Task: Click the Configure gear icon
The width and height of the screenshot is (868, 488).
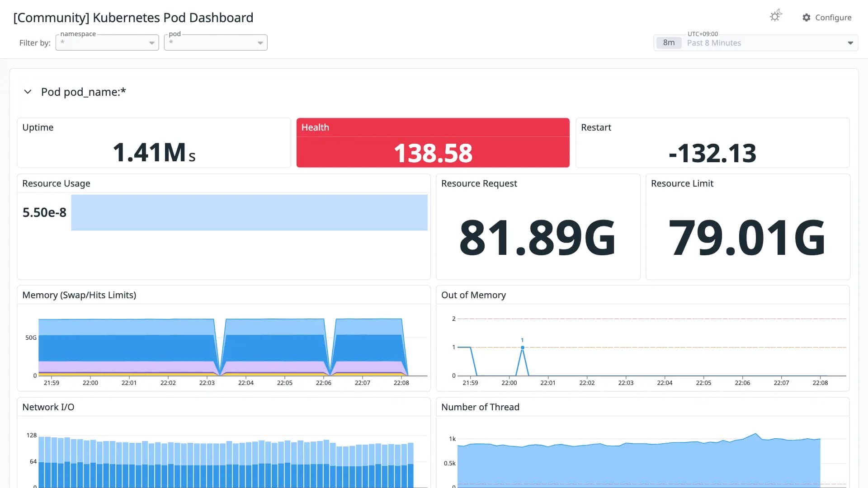Action: tap(807, 17)
